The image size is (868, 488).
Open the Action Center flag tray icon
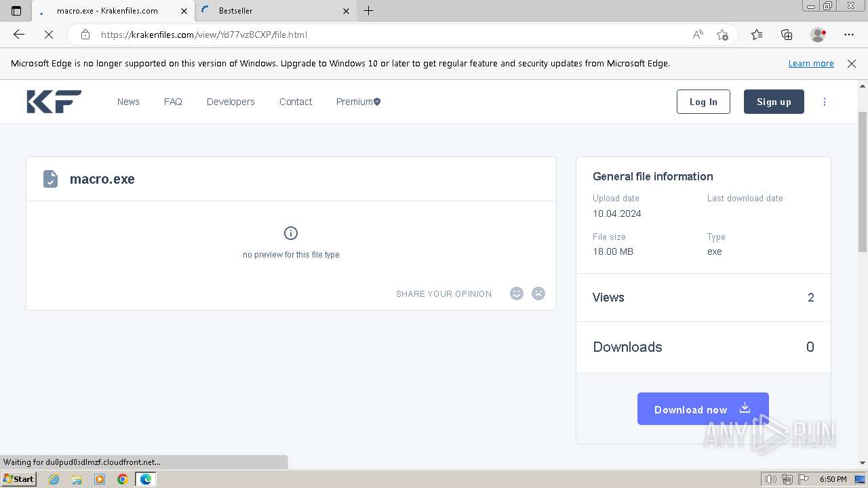click(x=802, y=479)
